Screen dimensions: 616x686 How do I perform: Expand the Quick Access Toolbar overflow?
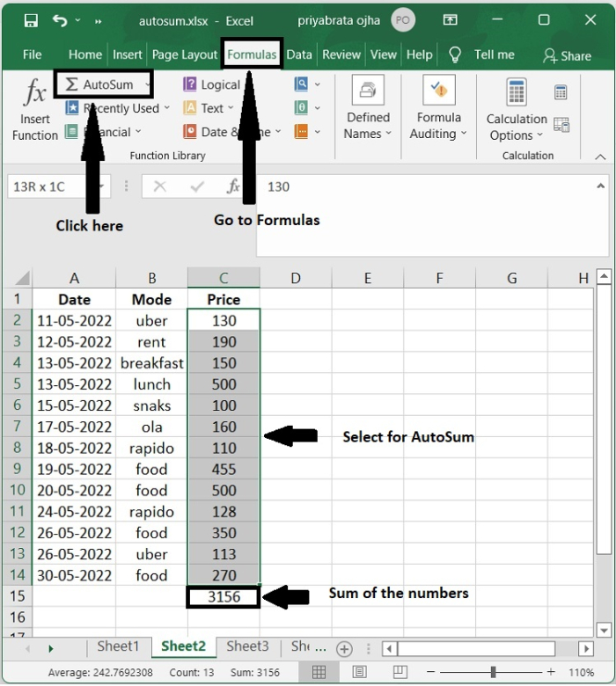[98, 21]
